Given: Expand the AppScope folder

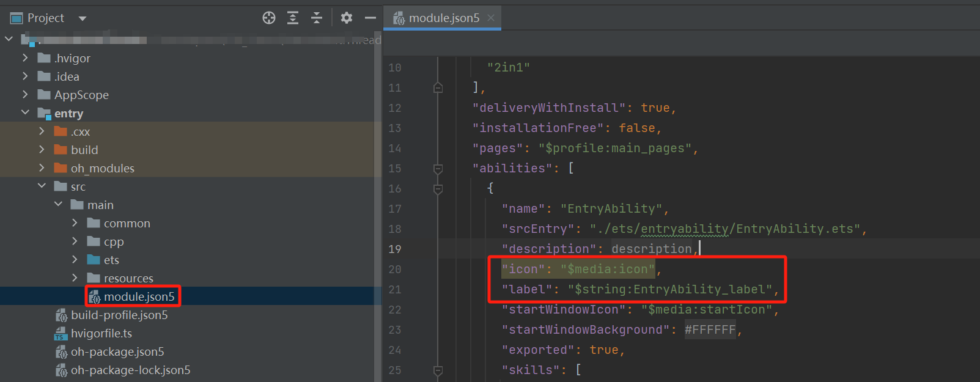Looking at the screenshot, I should click(25, 95).
